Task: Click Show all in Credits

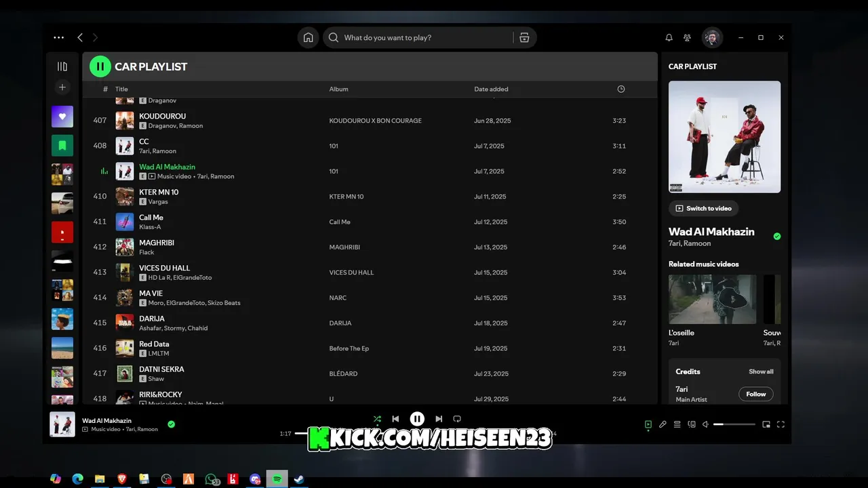Action: tap(761, 371)
